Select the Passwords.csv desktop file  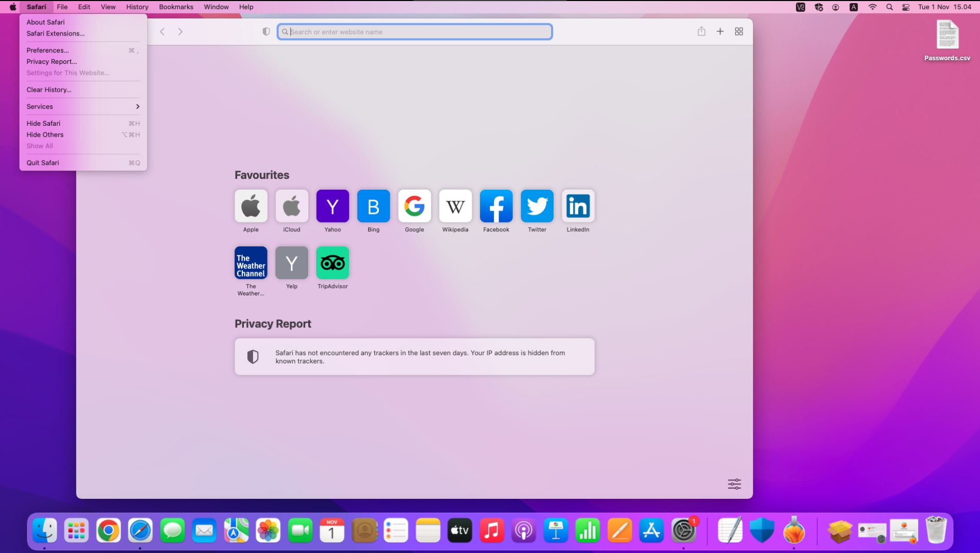[947, 40]
